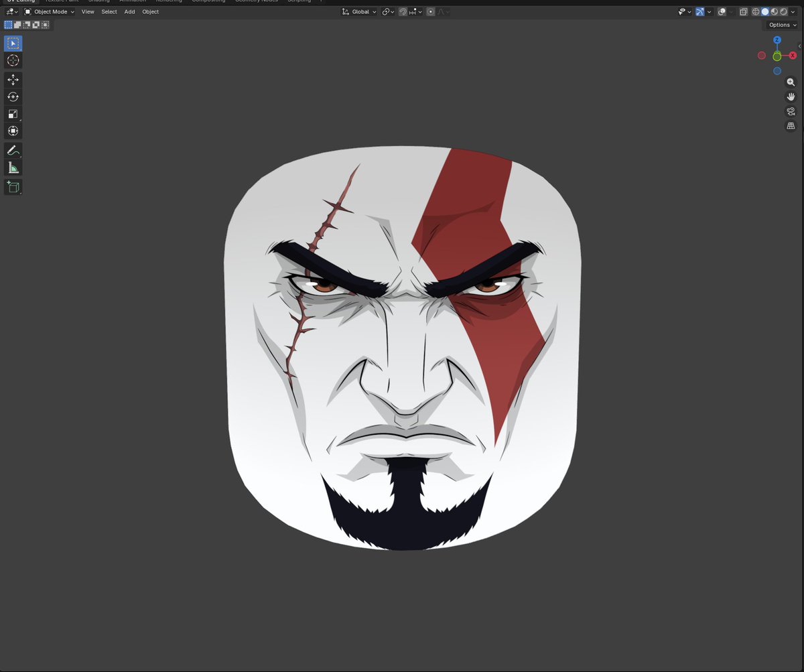Open the editor type dropdown

pyautogui.click(x=11, y=12)
